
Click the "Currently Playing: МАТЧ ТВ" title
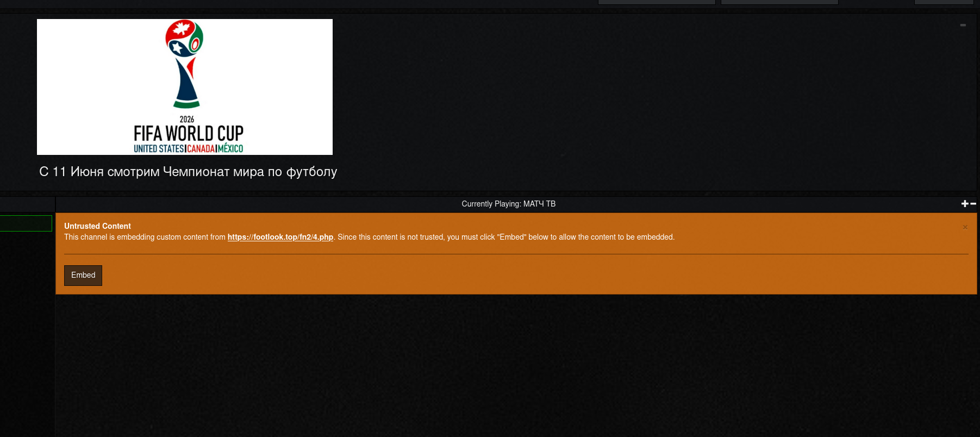[509, 204]
